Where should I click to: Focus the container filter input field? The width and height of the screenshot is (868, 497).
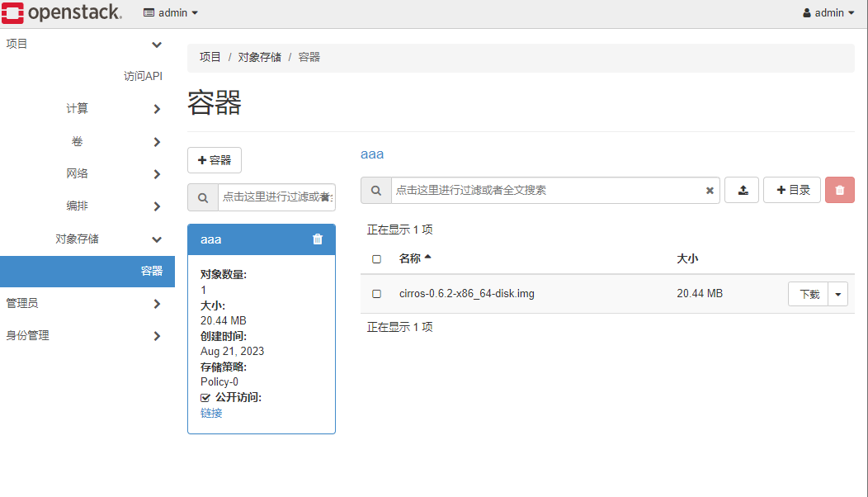[276, 197]
